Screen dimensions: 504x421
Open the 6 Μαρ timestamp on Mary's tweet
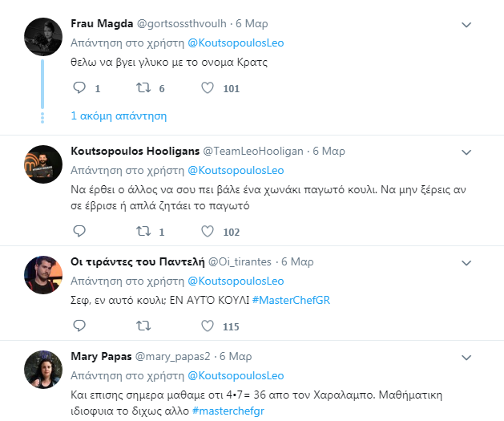pos(236,356)
